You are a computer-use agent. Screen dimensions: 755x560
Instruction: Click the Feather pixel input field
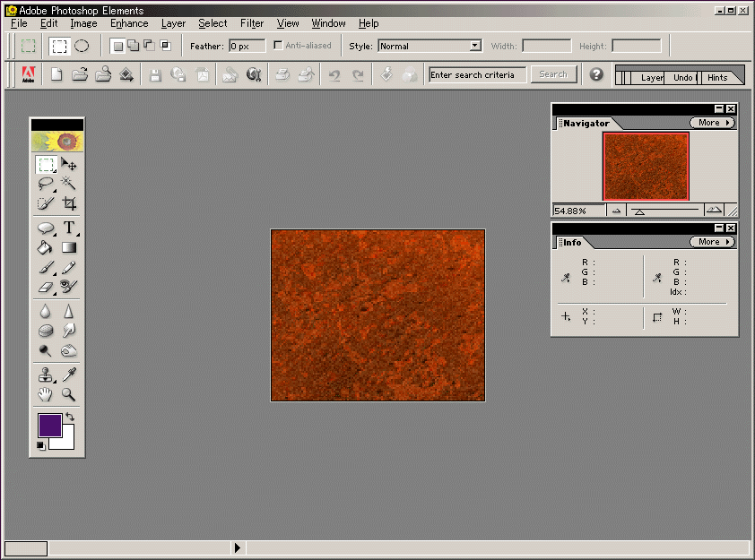pos(247,46)
